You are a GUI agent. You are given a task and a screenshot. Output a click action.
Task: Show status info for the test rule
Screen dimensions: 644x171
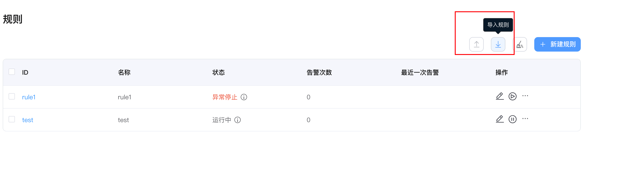pyautogui.click(x=238, y=120)
